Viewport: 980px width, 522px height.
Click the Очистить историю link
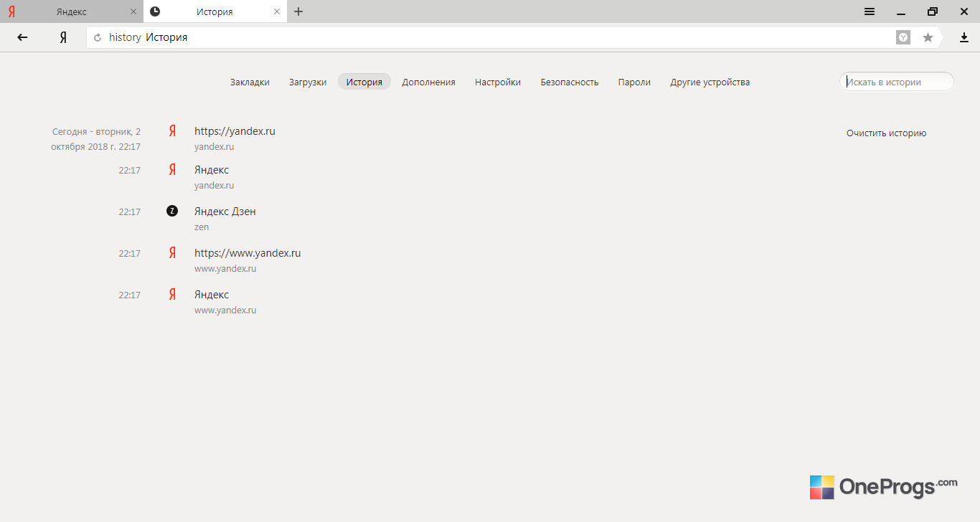pyautogui.click(x=886, y=133)
